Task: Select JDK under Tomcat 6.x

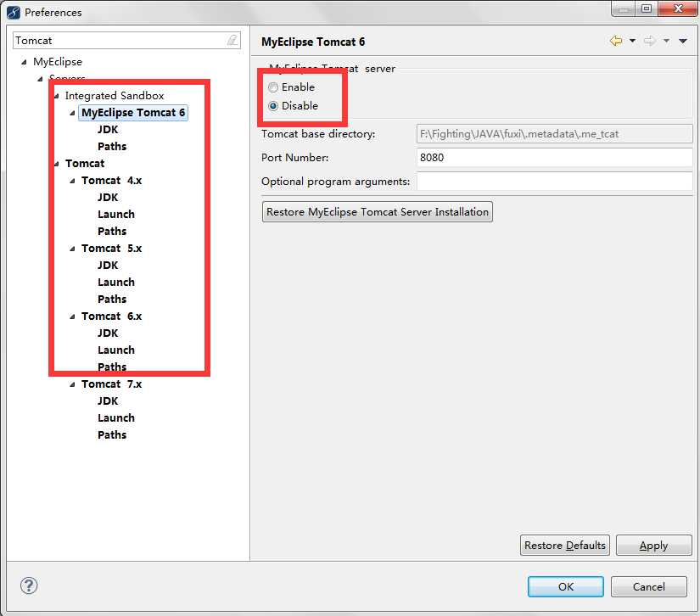Action: click(x=108, y=333)
